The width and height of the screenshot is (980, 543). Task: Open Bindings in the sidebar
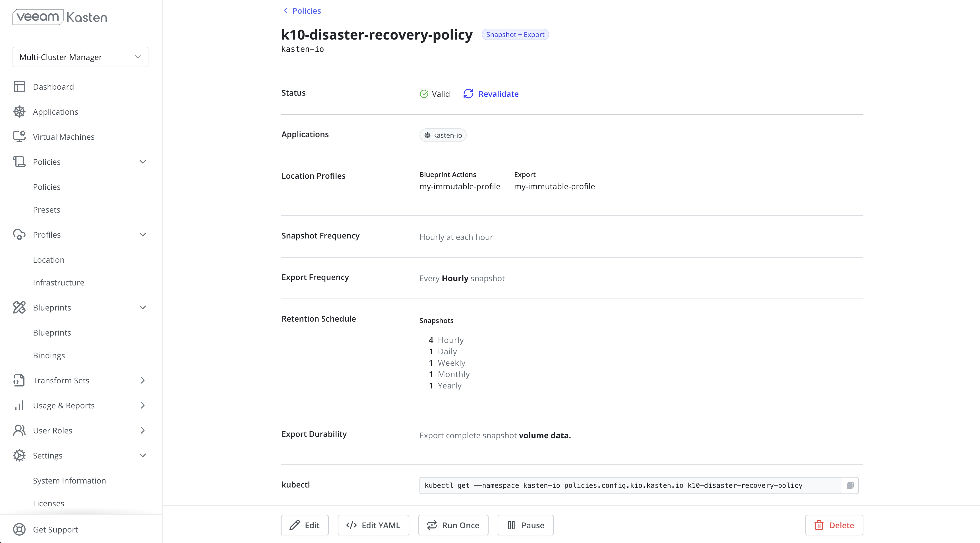(x=49, y=356)
